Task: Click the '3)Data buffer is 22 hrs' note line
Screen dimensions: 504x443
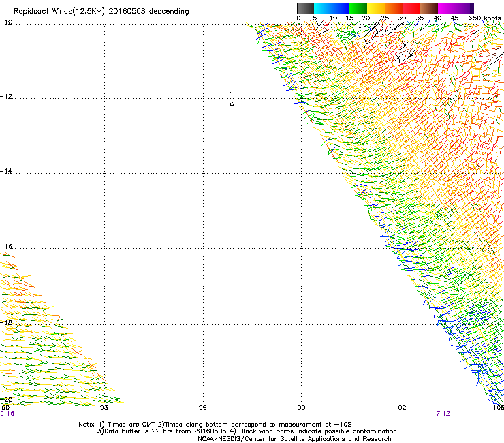Action: click(247, 431)
